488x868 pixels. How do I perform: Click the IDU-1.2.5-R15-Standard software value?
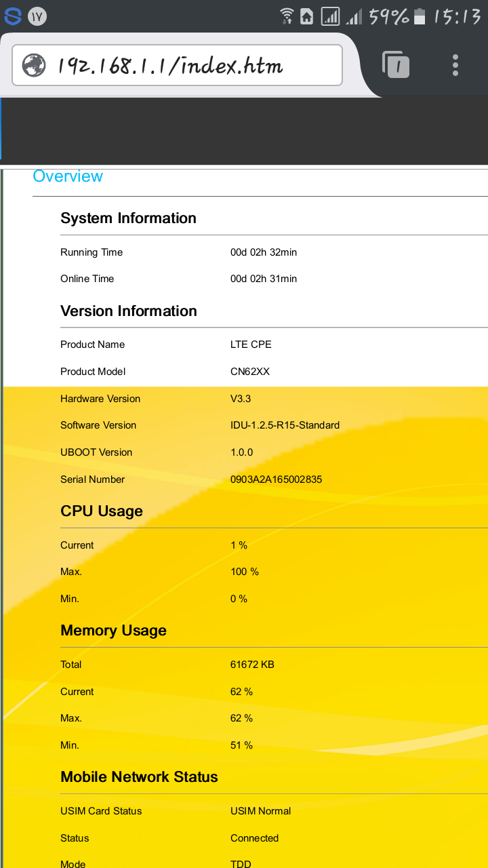285,425
